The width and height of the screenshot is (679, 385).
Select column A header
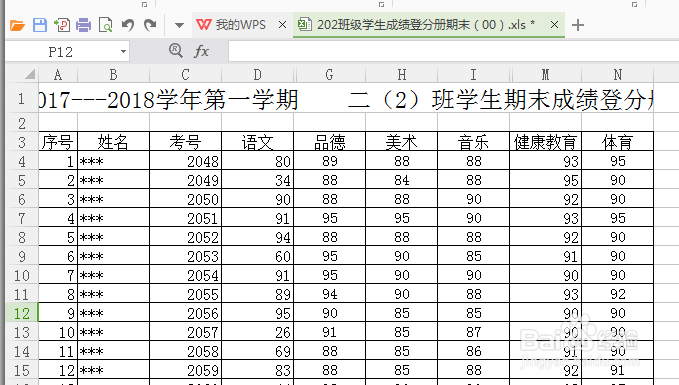pos(58,74)
